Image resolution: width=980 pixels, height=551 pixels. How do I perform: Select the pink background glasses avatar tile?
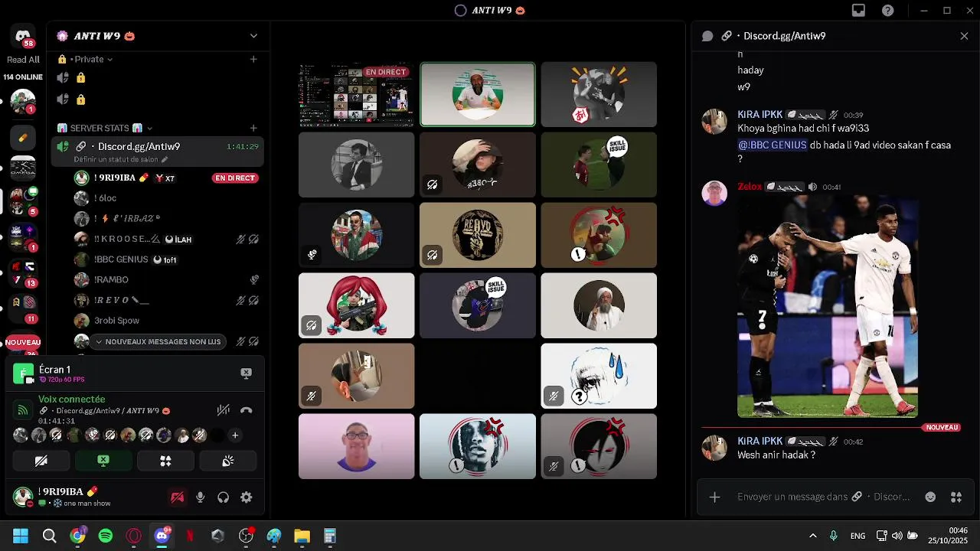pos(356,446)
